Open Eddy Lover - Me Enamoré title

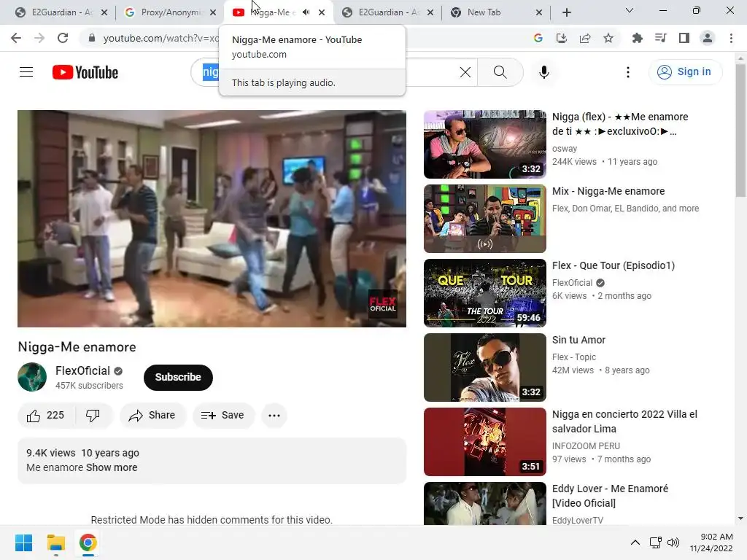pos(610,496)
